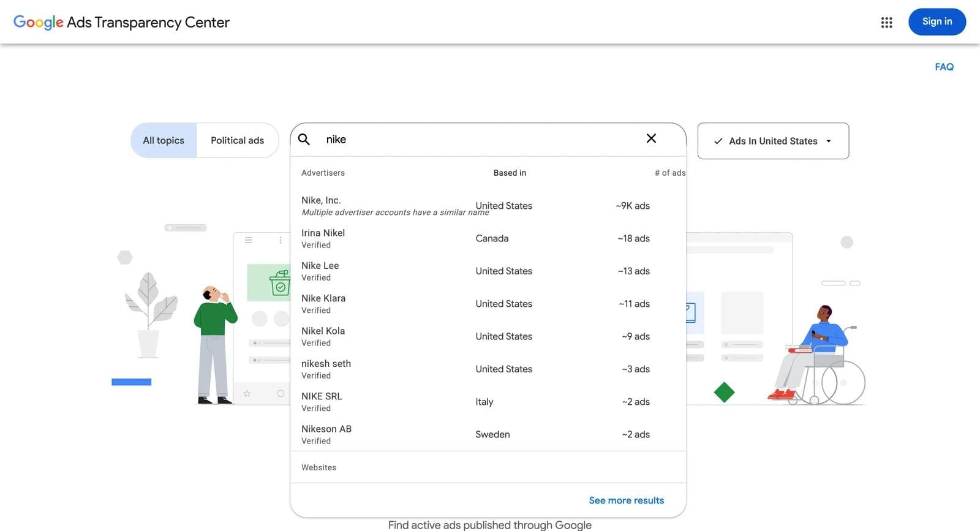The image size is (980, 531).
Task: Click the ~18 ads count
Action: tap(634, 238)
